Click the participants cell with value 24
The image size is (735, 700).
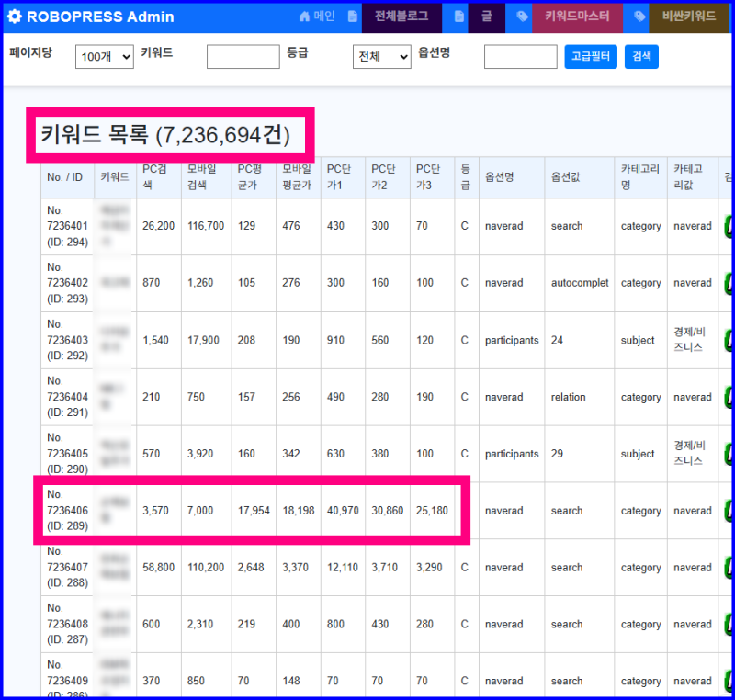tap(512, 340)
